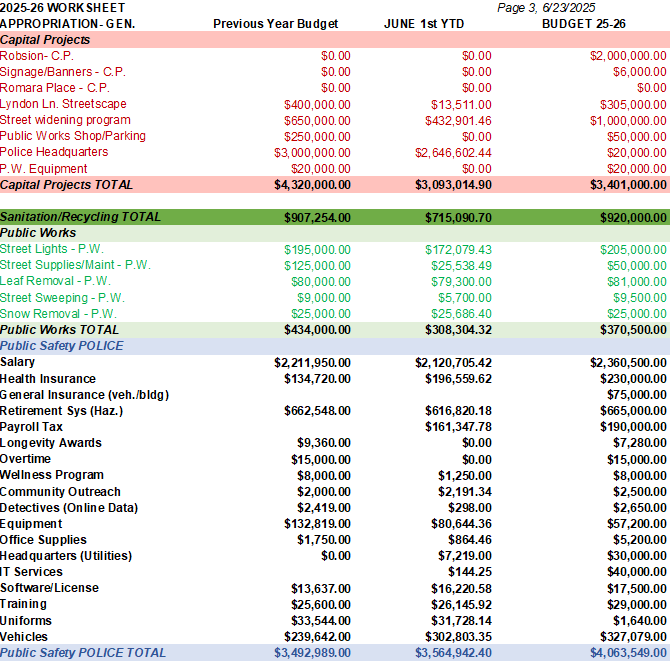Select the $715,090.70 Sanitation YTD value

pos(458,218)
